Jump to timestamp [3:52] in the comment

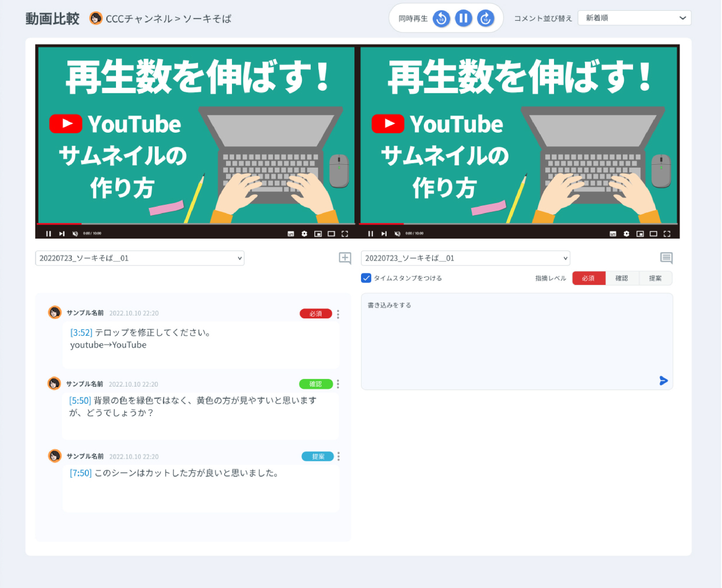click(81, 333)
